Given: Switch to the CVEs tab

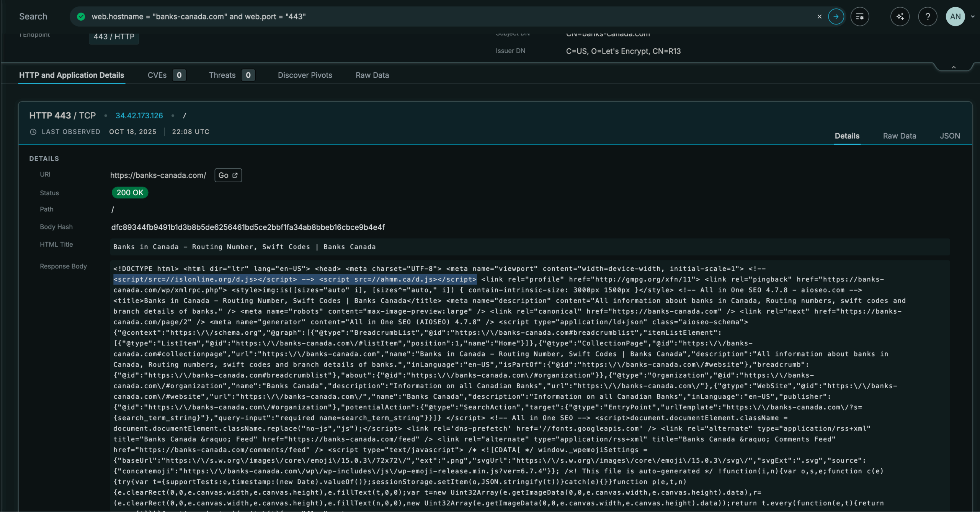Looking at the screenshot, I should [x=157, y=75].
